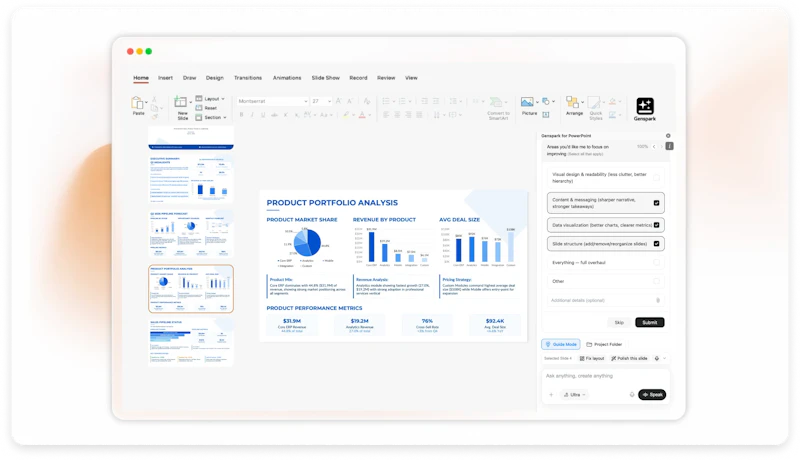Open Genspark panel settings gear
Image resolution: width=800 pixels, height=460 pixels.
coord(668,136)
